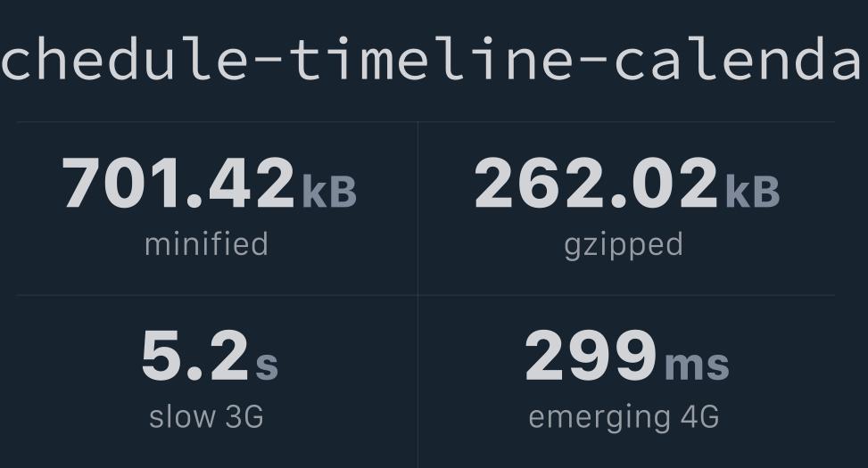This screenshot has width=868, height=468.
Task: Click the emerging 4G label
Action: (x=624, y=418)
